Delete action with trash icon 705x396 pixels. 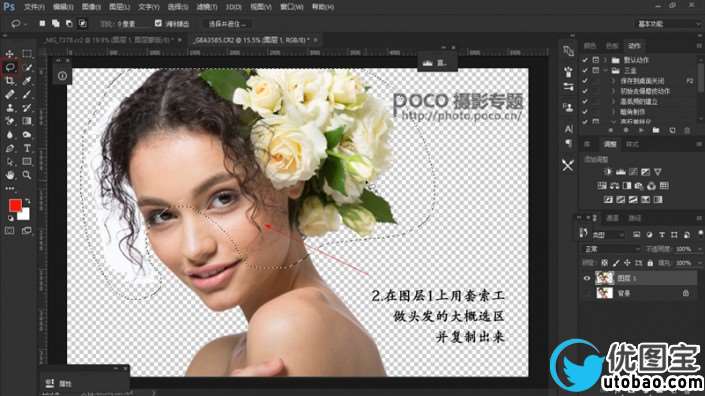coord(687,130)
